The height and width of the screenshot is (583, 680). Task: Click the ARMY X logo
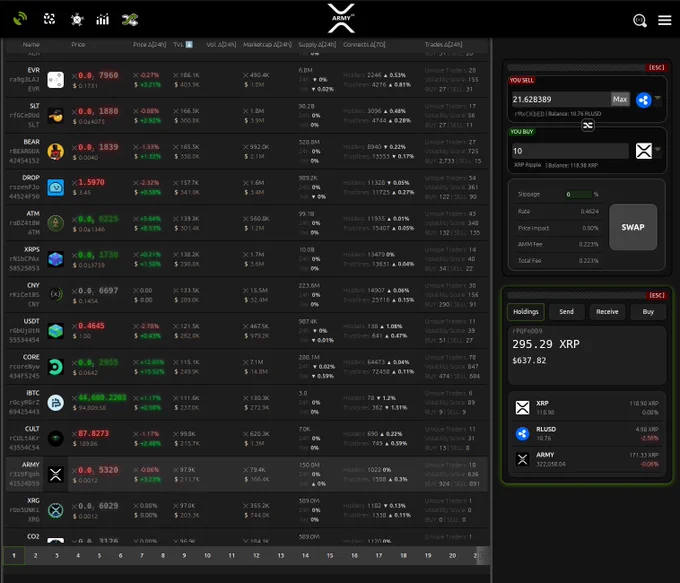[x=341, y=18]
